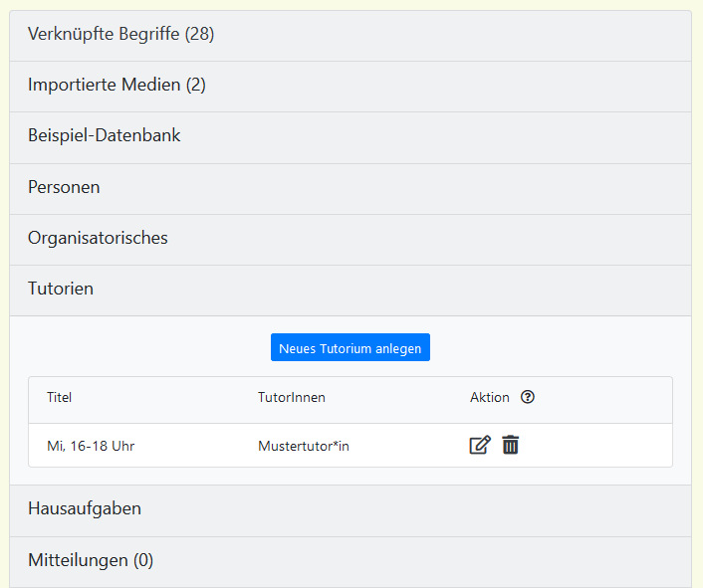Expand the Hausaufgaben section
The image size is (703, 588).
85,509
